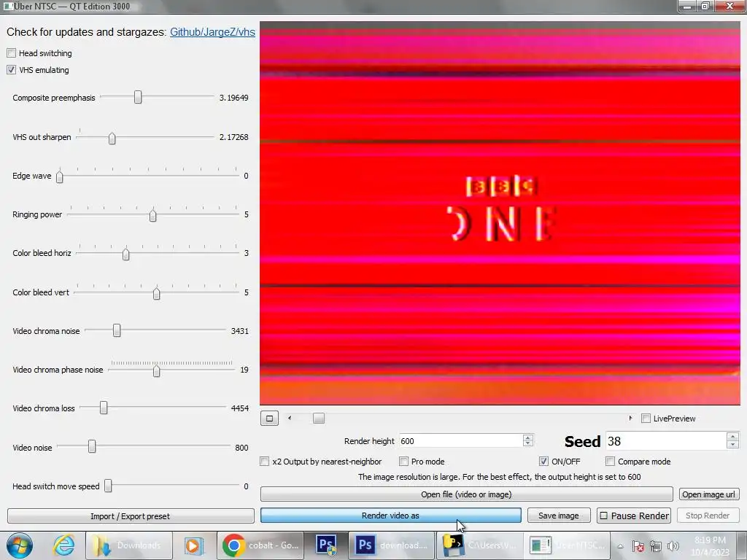Click the frame scrollbar thumb

[319, 418]
